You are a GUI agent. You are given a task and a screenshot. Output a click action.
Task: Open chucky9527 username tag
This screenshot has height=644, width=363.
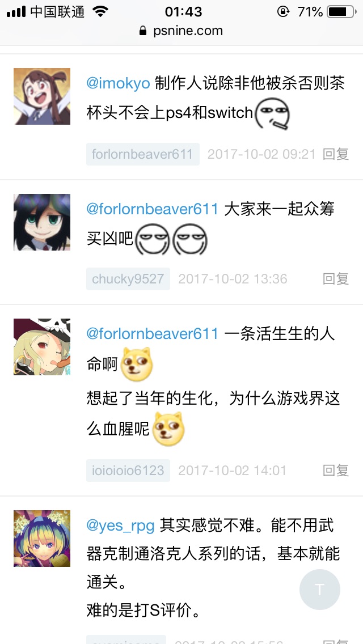point(128,279)
